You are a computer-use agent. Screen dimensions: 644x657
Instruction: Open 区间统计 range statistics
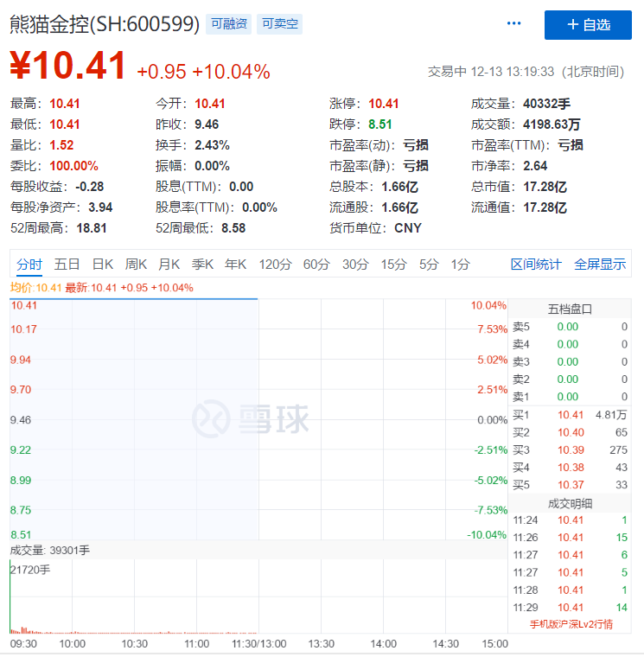(x=536, y=265)
